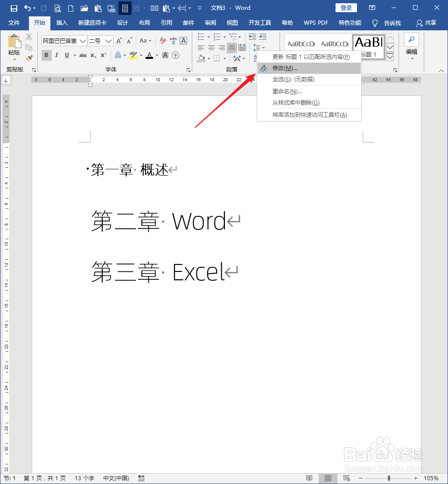Open the font size dropdown showing 二号
The image size is (448, 484).
pos(108,41)
